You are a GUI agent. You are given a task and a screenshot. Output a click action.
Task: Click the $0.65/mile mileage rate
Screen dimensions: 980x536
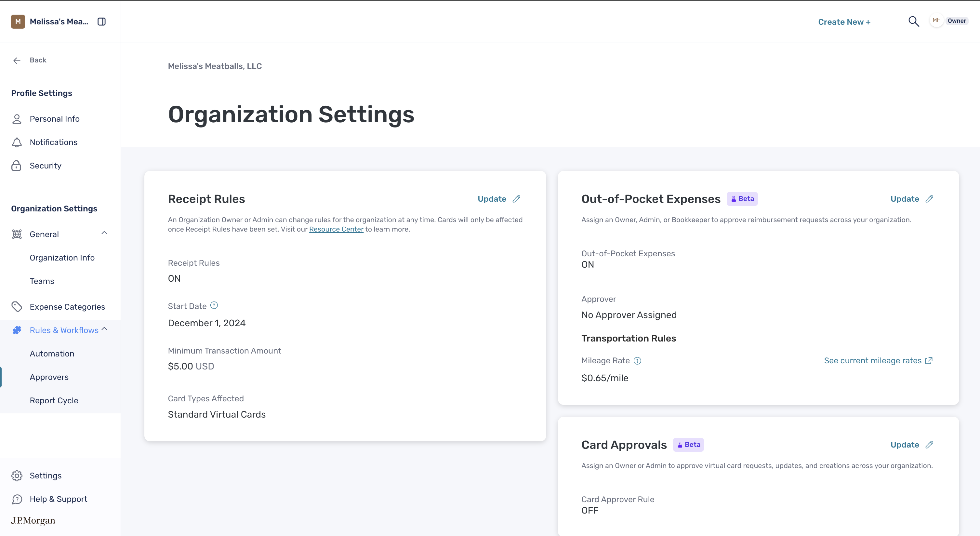[605, 378]
